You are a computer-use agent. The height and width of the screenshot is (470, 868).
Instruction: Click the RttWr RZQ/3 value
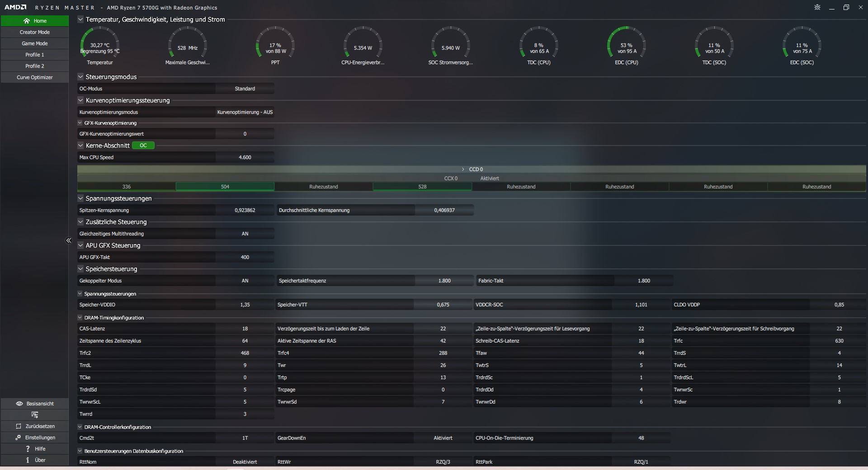coord(443,462)
